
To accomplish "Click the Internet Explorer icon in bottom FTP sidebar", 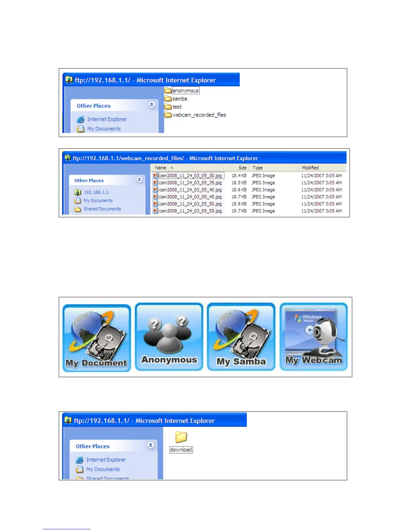I will (x=80, y=460).
